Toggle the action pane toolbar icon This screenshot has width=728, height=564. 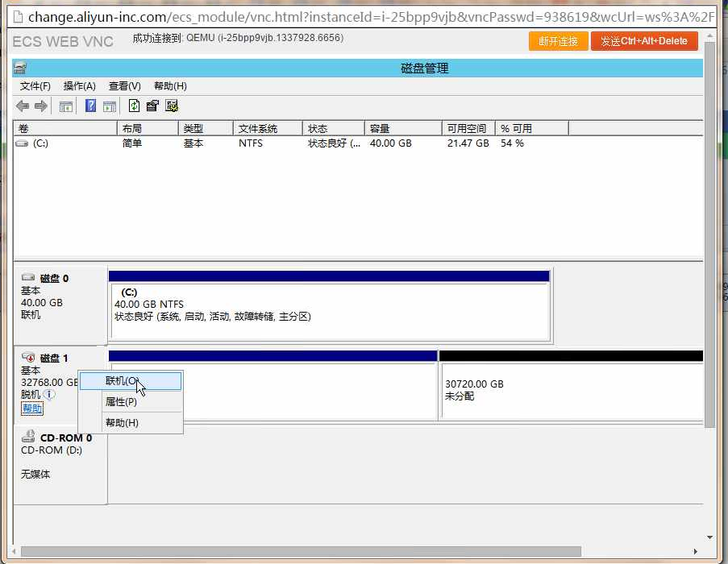pos(110,106)
